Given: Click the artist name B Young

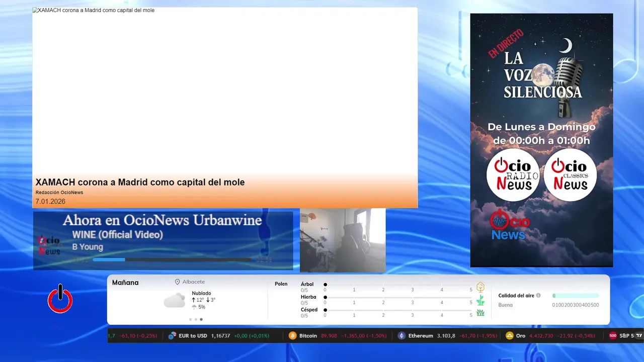Looking at the screenshot, I should (x=88, y=247).
